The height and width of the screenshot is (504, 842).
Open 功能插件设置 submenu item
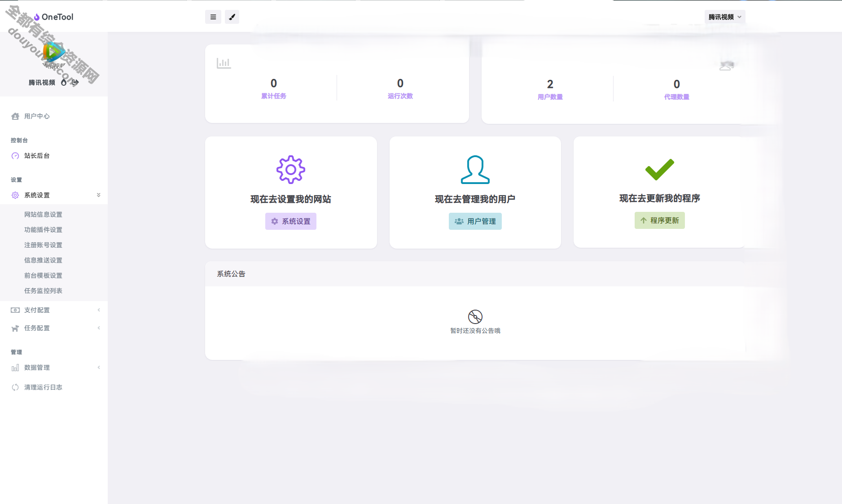(43, 230)
